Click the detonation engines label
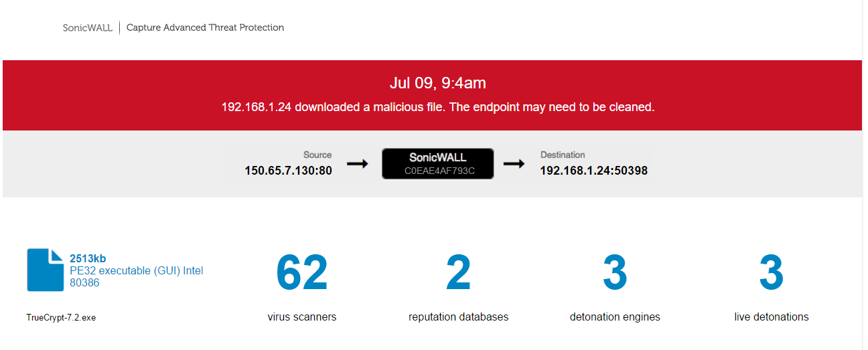Screen dimensions: 868x350 (615, 317)
